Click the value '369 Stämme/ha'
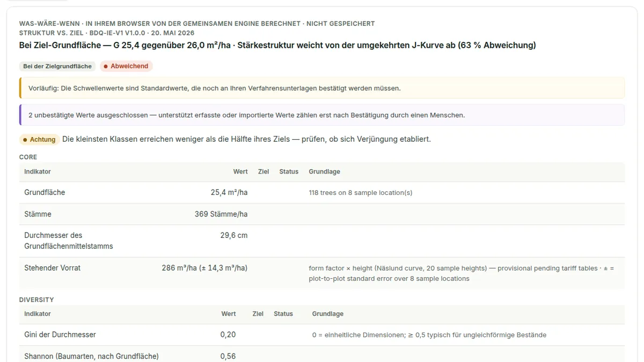The width and height of the screenshot is (644, 362). [221, 214]
